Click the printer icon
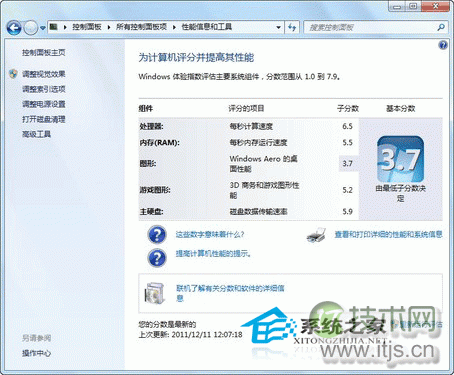The image size is (454, 375). click(x=316, y=235)
